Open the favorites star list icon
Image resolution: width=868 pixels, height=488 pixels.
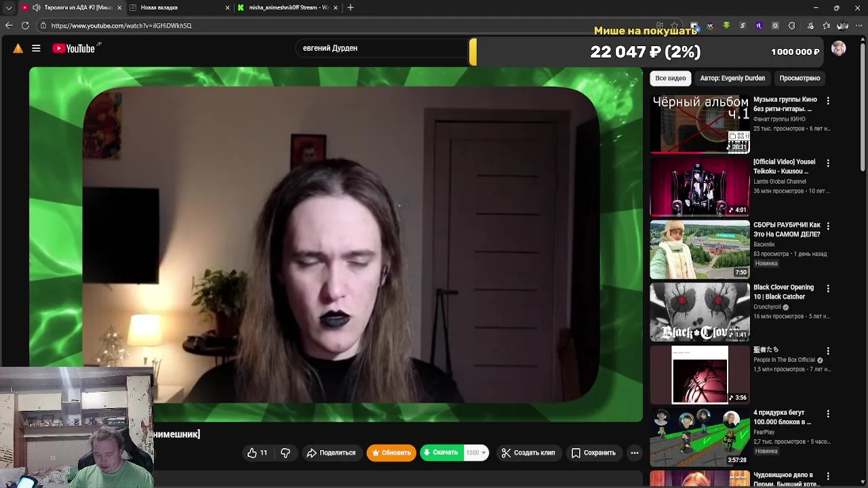tap(827, 26)
